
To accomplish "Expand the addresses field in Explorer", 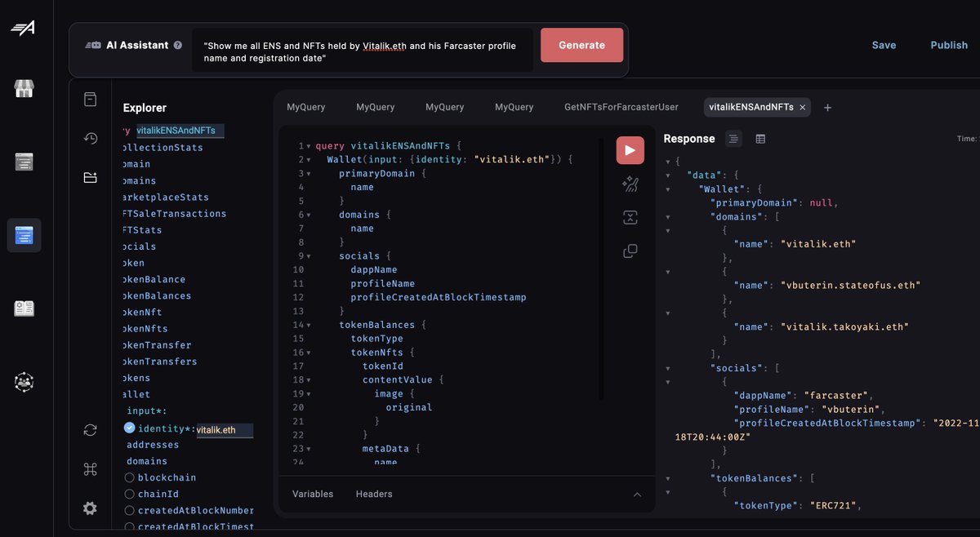I will [x=153, y=445].
